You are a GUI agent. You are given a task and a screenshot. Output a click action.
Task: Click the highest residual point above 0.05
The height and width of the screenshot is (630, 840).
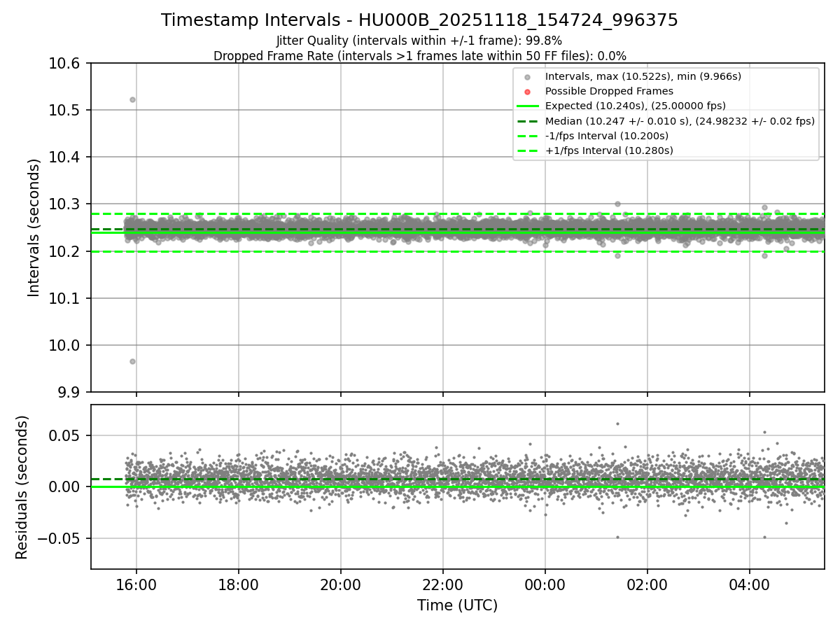pyautogui.click(x=617, y=423)
